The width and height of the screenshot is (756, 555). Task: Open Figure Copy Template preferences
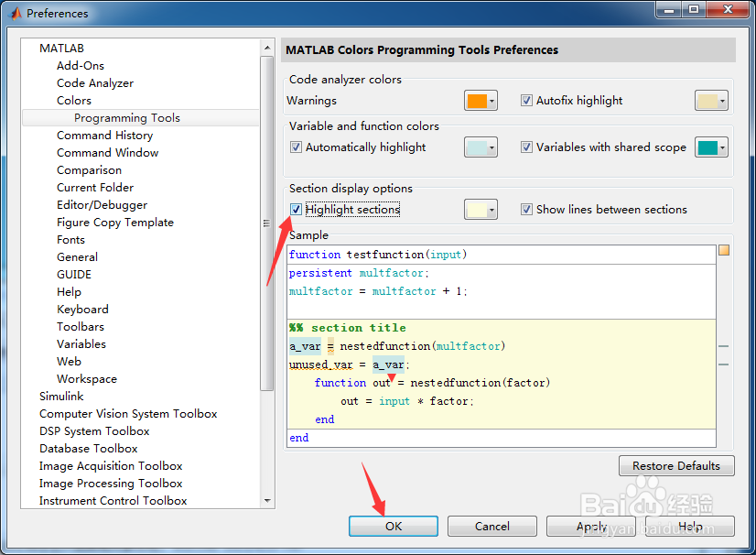point(115,222)
